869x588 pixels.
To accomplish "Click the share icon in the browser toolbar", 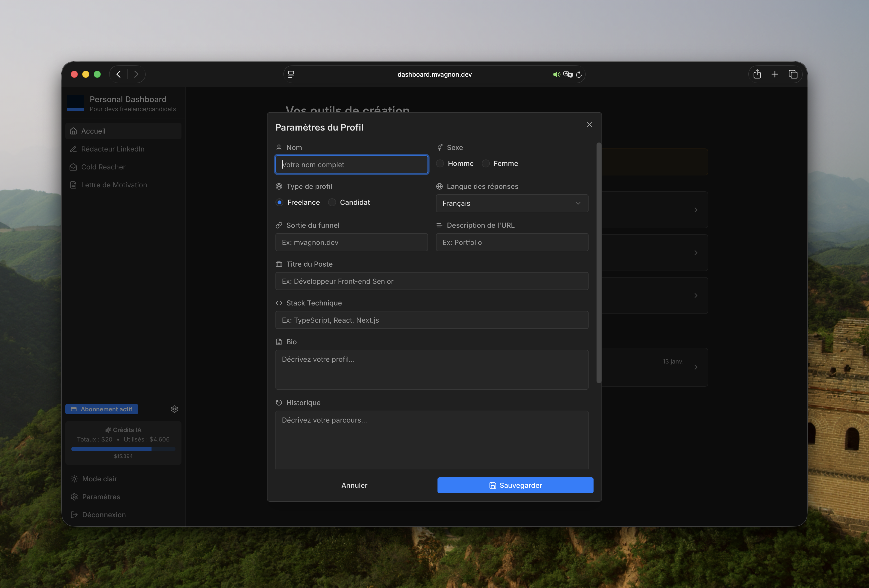I will pos(757,74).
